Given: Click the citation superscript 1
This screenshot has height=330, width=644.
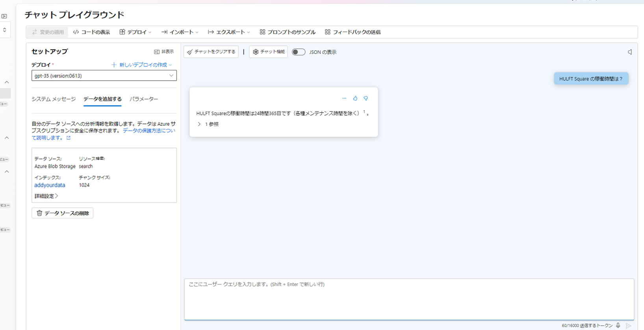Looking at the screenshot, I should [x=364, y=112].
